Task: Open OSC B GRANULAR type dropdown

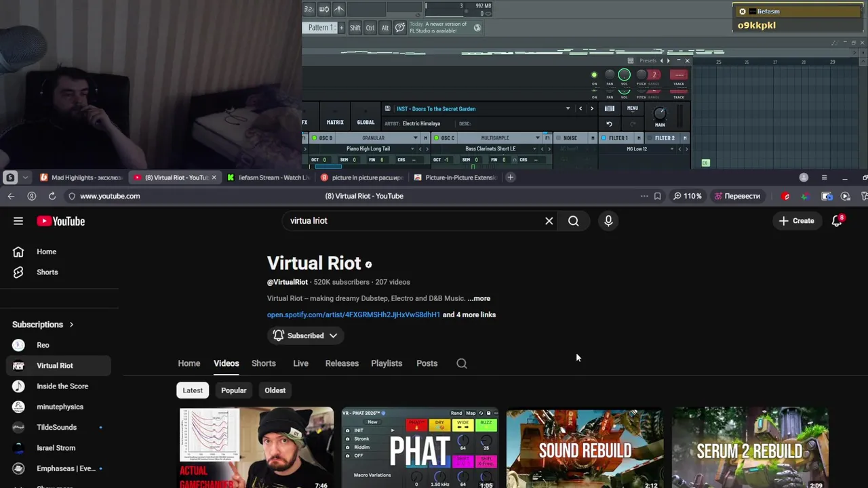Action: coord(416,138)
